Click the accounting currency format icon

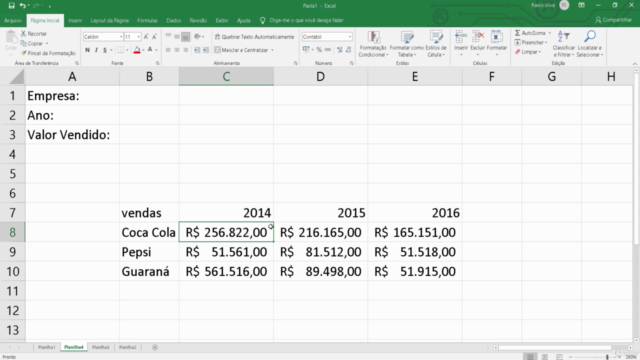306,50
